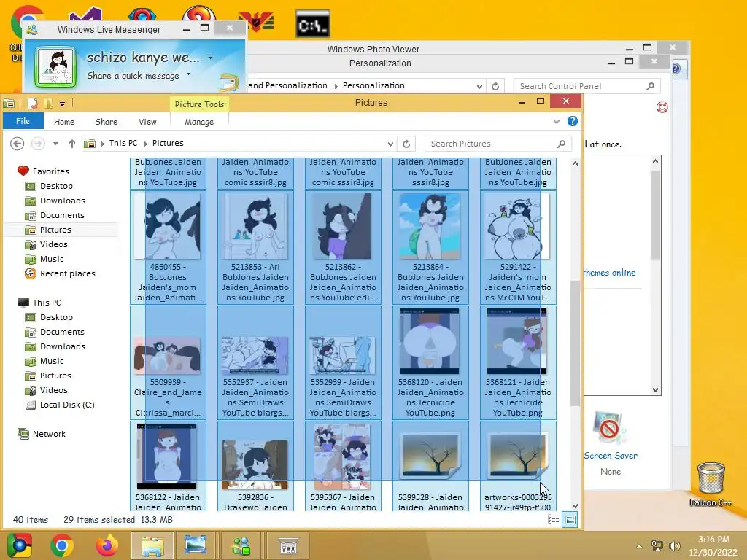Open the File tab in Pictures window
The image size is (747, 560).
(23, 121)
